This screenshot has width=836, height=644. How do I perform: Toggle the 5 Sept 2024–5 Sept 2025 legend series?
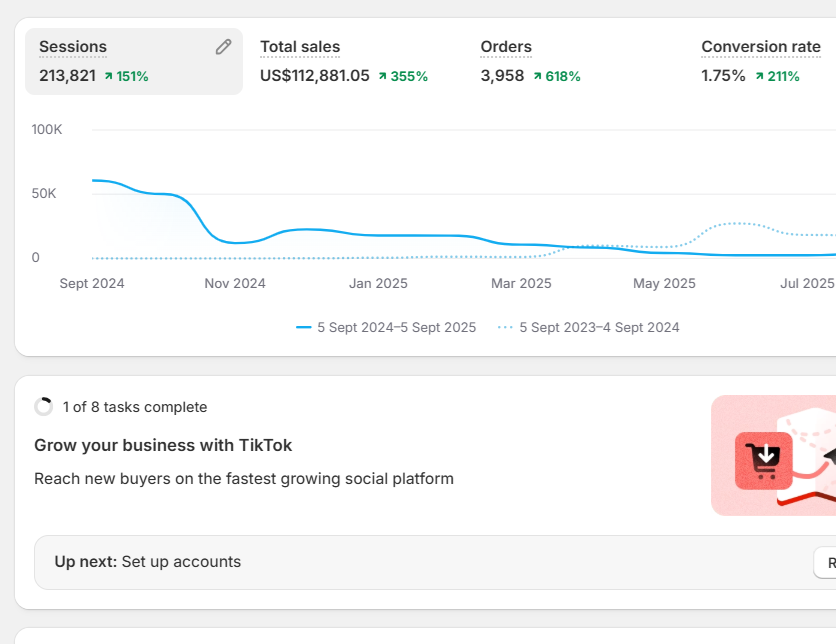coord(386,327)
